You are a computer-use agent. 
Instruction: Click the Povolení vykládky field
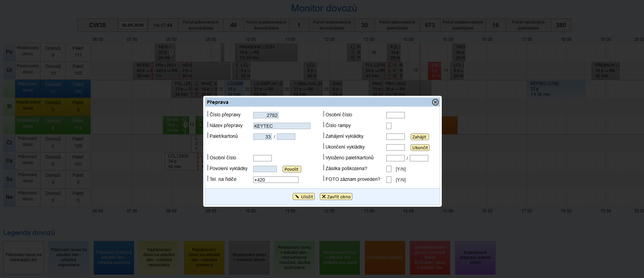[x=265, y=169]
